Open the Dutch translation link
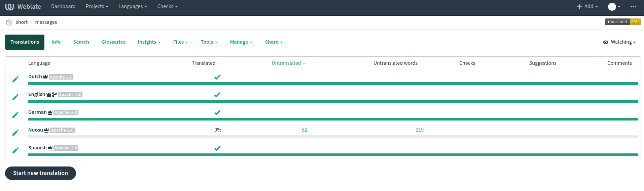Viewport: 644px width, 191px height. pyautogui.click(x=35, y=77)
